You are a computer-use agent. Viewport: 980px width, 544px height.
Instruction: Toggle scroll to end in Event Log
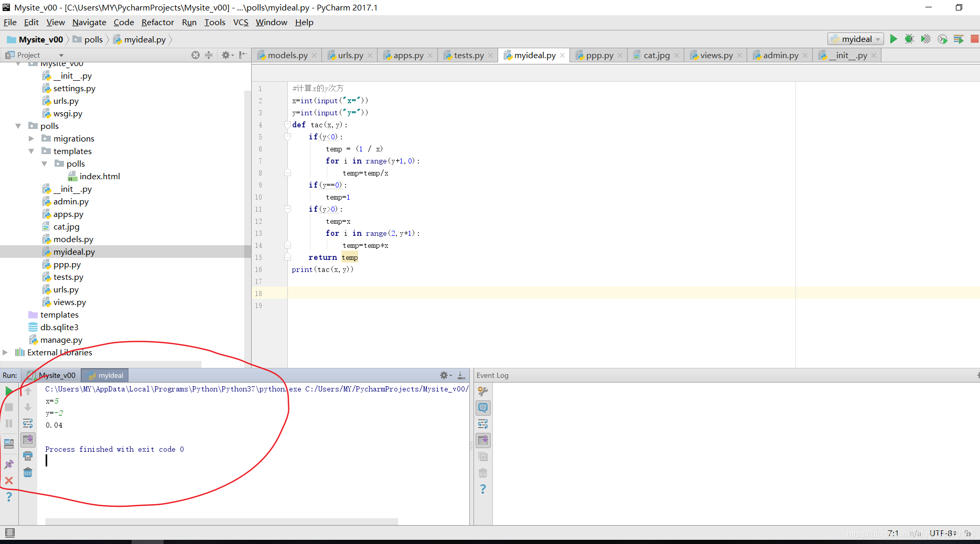coord(483,440)
